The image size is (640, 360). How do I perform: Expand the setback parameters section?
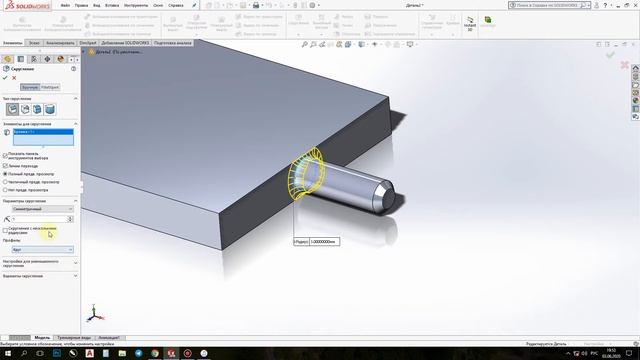coord(76,263)
